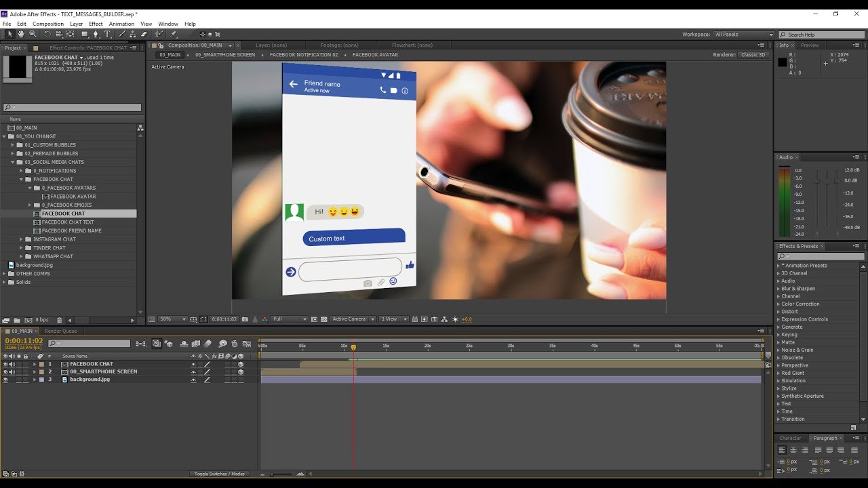Select the Rectangle shape tool

click(85, 34)
